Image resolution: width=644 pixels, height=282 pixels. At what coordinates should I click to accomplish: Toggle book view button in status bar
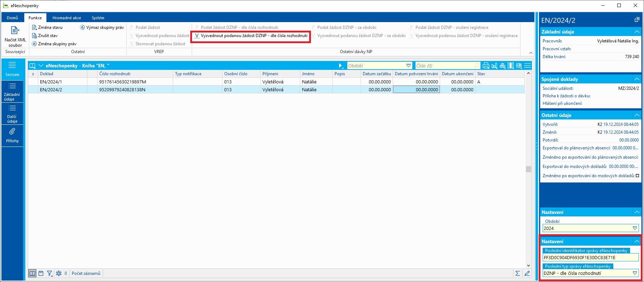pyautogui.click(x=32, y=273)
